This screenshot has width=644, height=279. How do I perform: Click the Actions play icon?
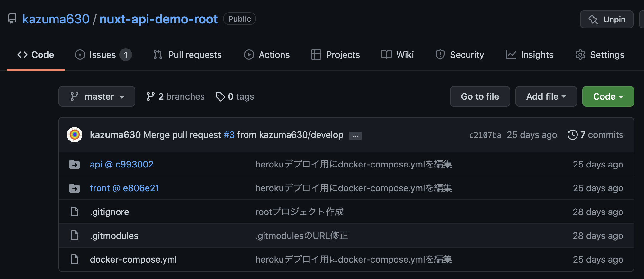click(249, 55)
